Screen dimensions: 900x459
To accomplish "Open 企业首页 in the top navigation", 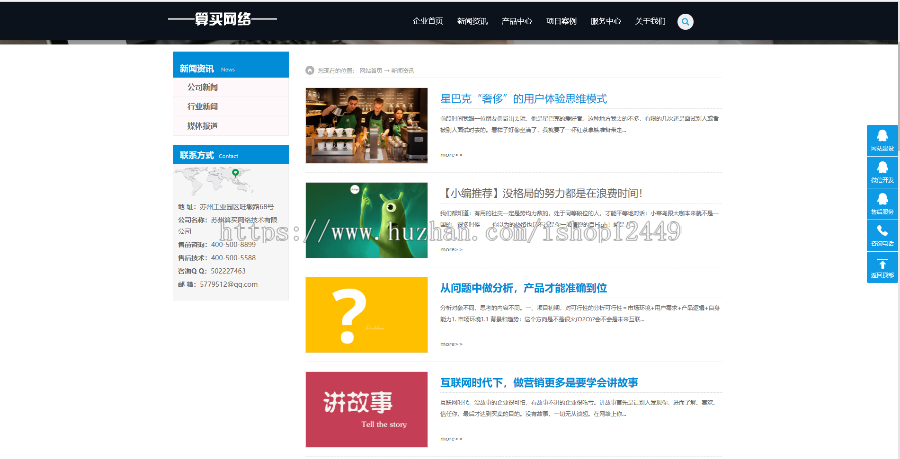I will pos(428,22).
